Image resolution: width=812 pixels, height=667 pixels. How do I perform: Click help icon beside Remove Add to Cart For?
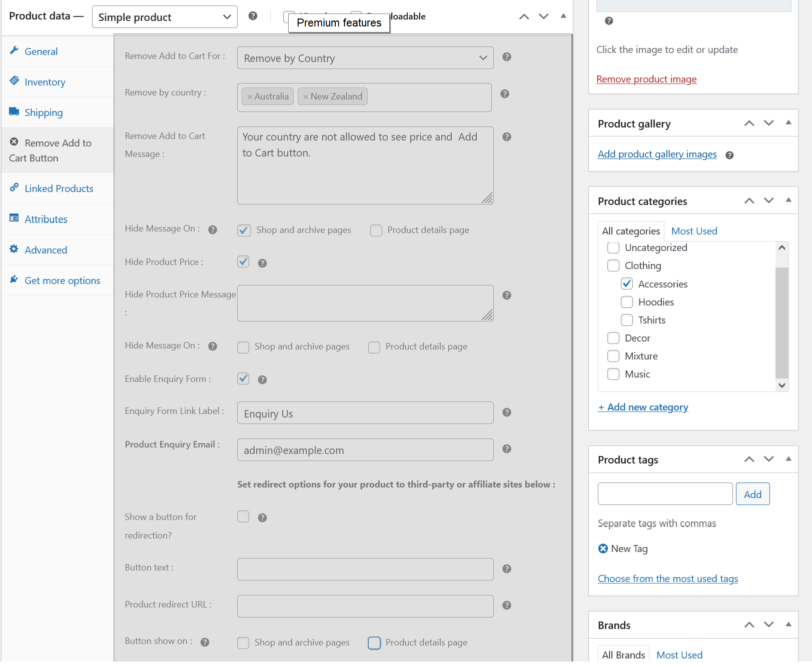tap(507, 57)
